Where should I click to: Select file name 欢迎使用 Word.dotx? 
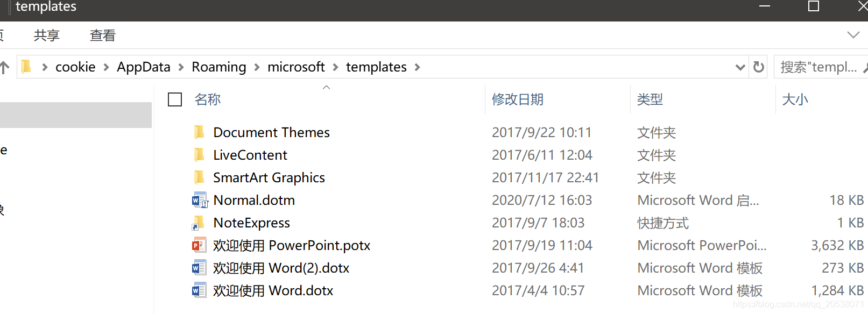tap(273, 290)
